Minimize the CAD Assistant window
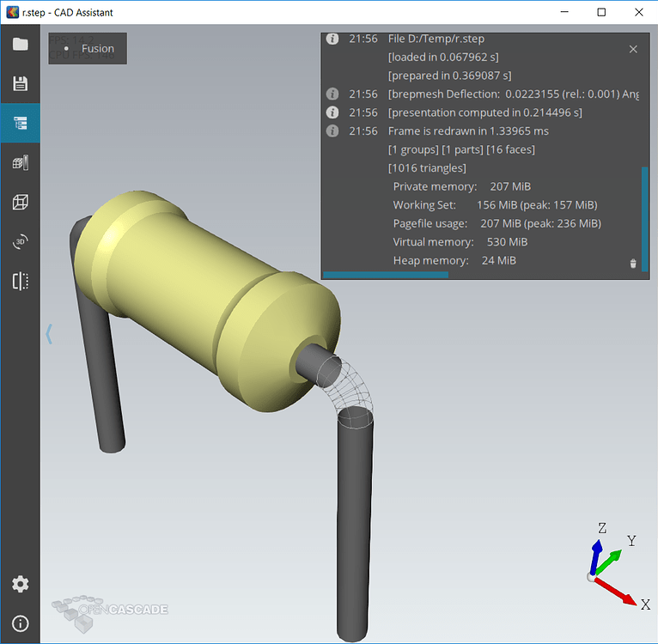 [564, 12]
